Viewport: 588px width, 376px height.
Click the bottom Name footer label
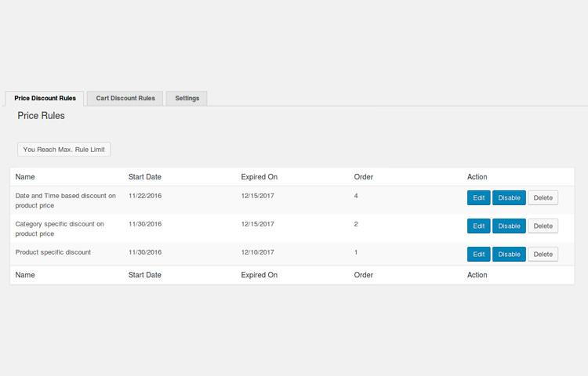pyautogui.click(x=25, y=275)
